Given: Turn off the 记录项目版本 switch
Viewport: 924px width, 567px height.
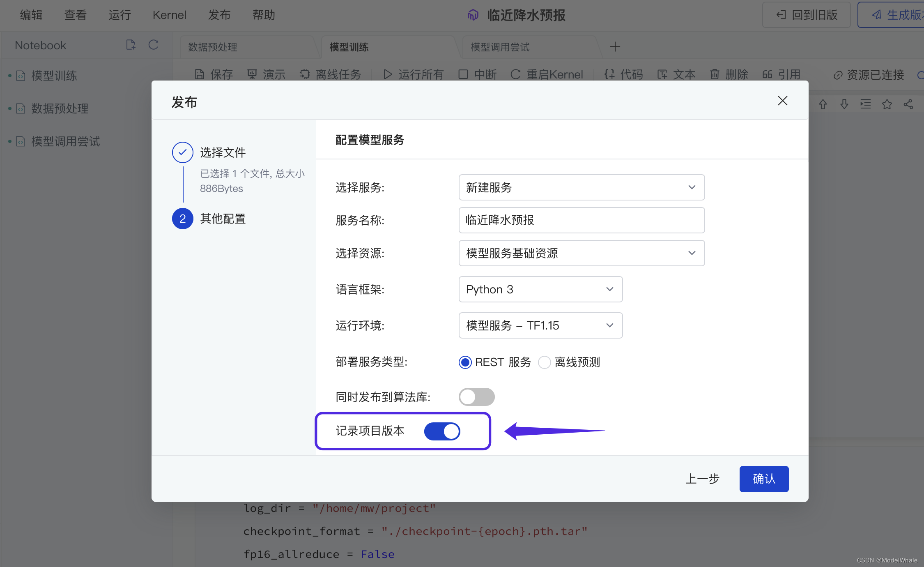Looking at the screenshot, I should (x=442, y=431).
